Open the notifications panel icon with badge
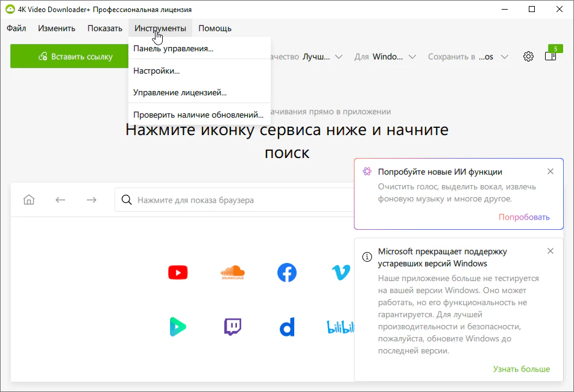574x392 pixels. [x=550, y=56]
